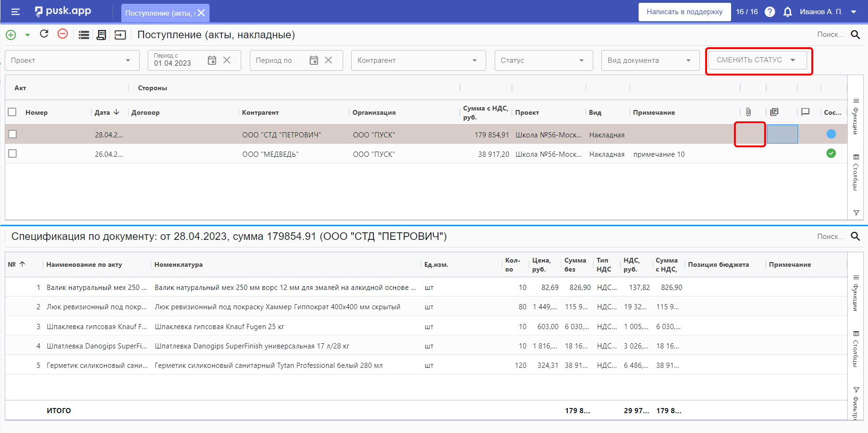868x433 pixels.
Task: Select Герметик силиконовый санитарный Tytan row
Action: pyautogui.click(x=426, y=365)
